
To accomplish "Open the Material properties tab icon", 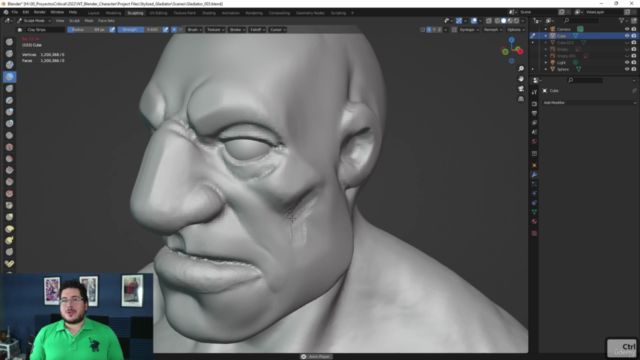I will 534,221.
